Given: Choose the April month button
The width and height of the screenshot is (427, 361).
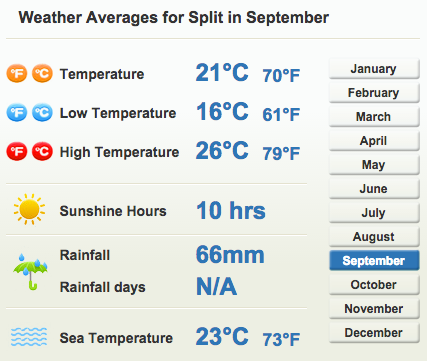Looking at the screenshot, I should (374, 141).
